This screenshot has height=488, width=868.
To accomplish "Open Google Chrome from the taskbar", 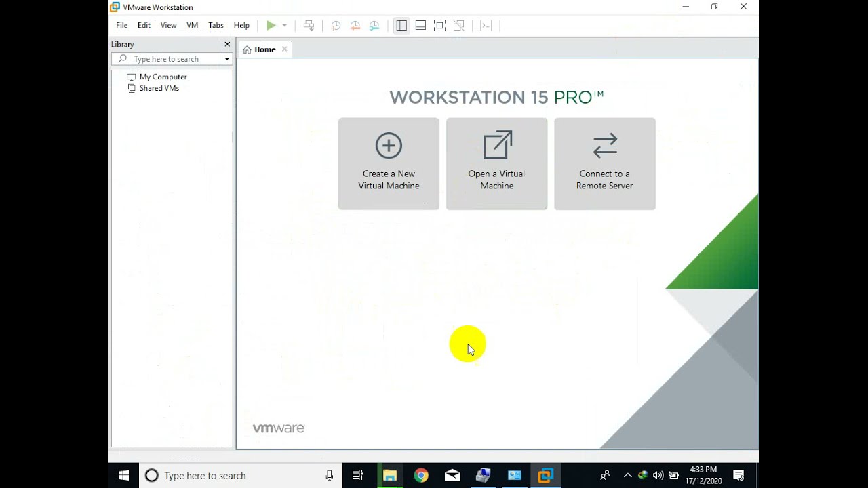I will [421, 476].
